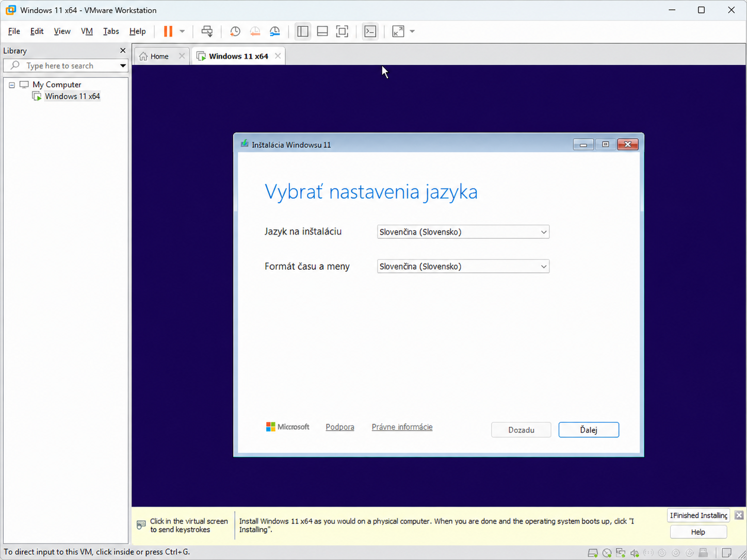Open the Edit menu

point(37,31)
